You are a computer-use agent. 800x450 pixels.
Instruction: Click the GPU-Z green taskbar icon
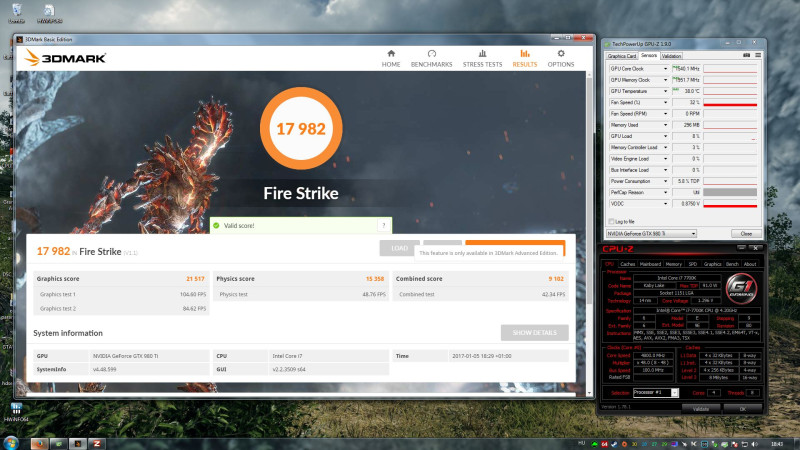click(x=59, y=443)
